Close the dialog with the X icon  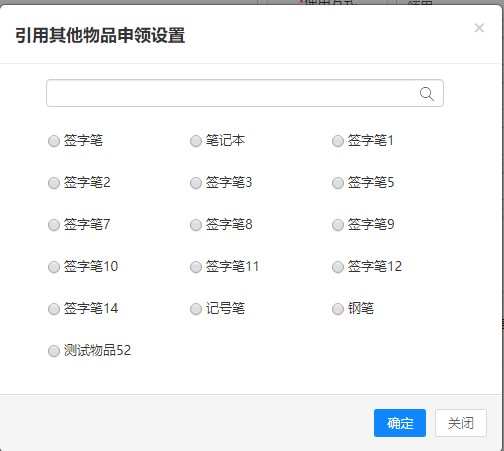click(x=479, y=28)
